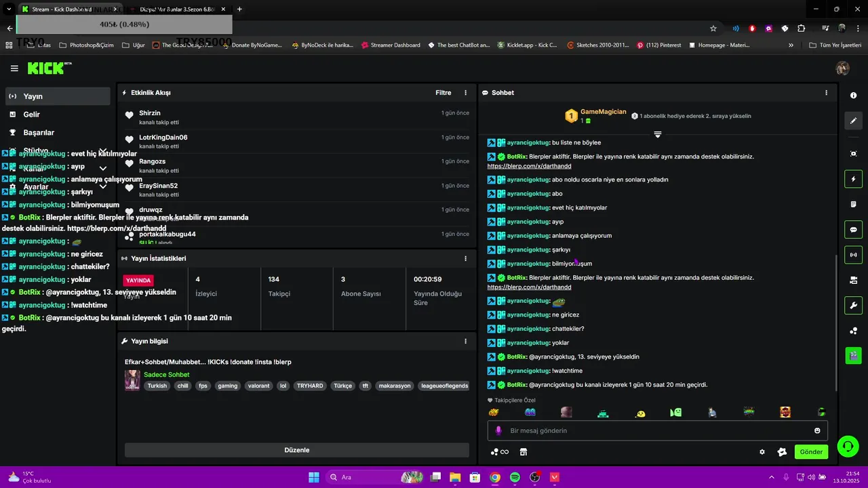The image size is (868, 488).
Task: Open File Explorer from the taskbar
Action: pos(455,477)
